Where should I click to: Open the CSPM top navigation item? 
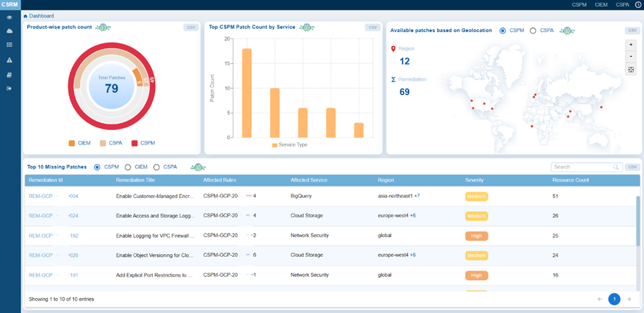pyautogui.click(x=580, y=4)
